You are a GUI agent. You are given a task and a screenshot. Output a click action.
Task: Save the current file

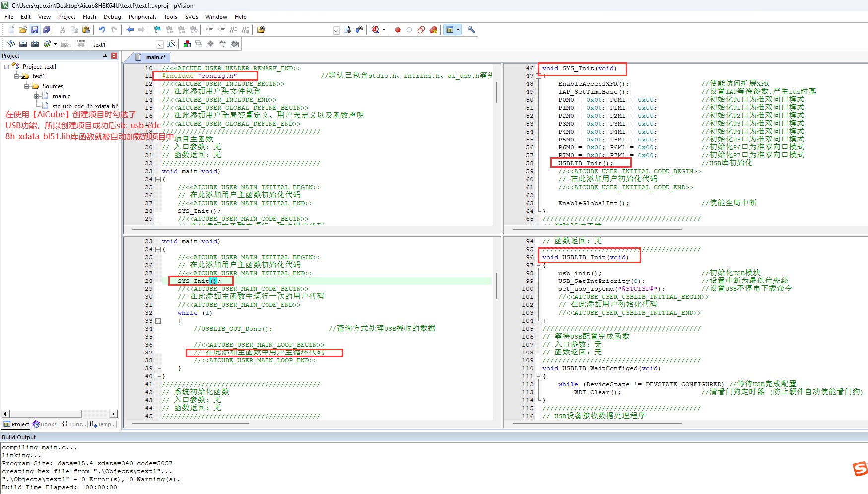(35, 30)
